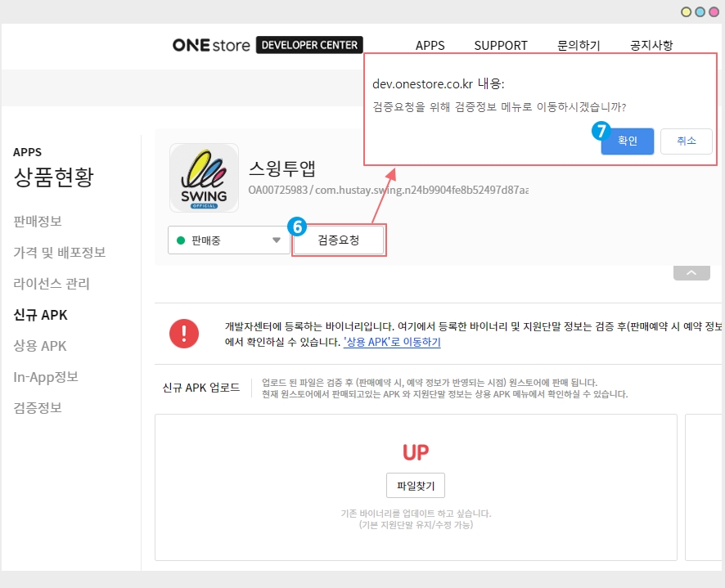Select 가격 및 배포정보 in sidebar
Viewport: 725px width, 588px height.
pos(59,253)
